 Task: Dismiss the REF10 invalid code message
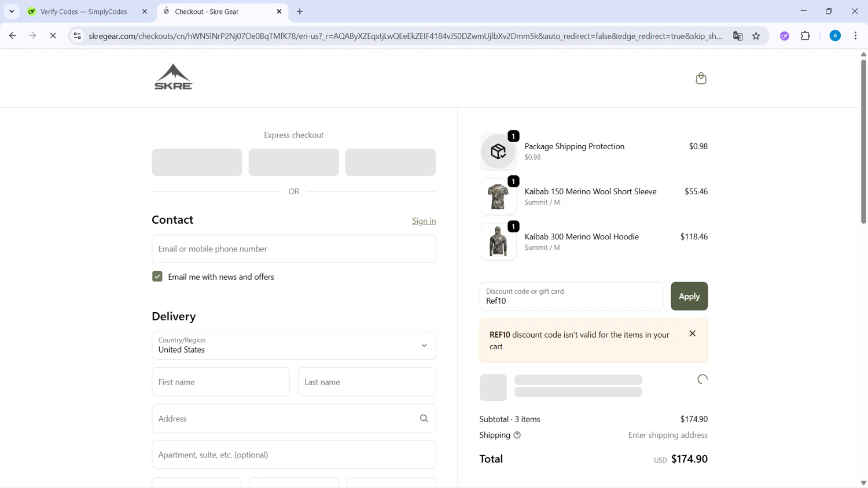tap(692, 334)
